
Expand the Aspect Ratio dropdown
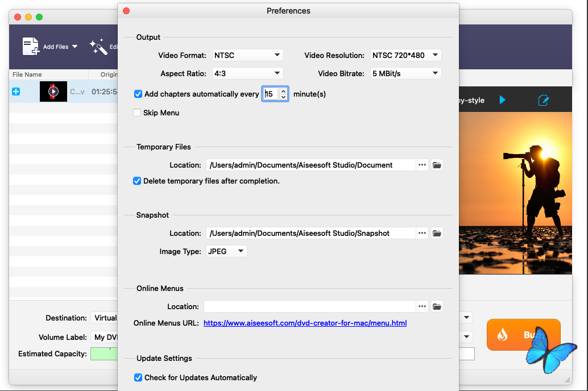(x=247, y=73)
